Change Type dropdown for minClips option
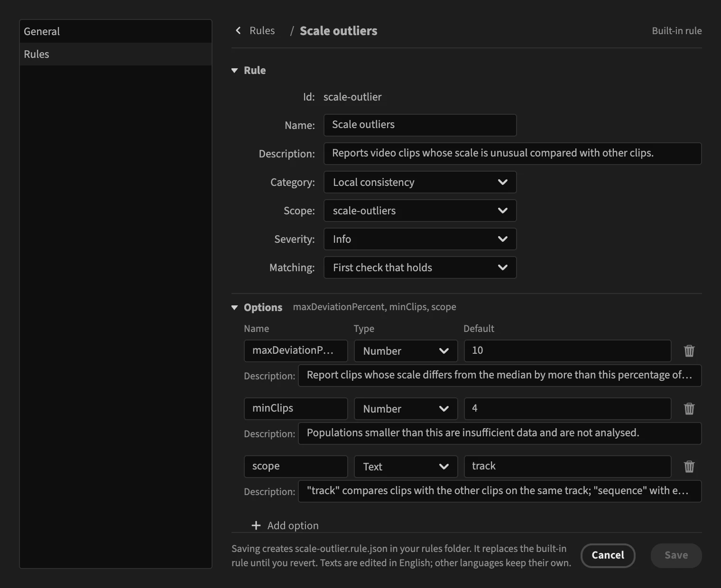The image size is (721, 588). (x=406, y=409)
